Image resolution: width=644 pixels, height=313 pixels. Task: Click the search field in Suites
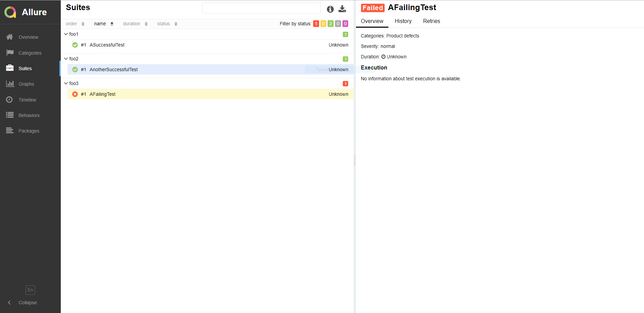click(x=261, y=8)
